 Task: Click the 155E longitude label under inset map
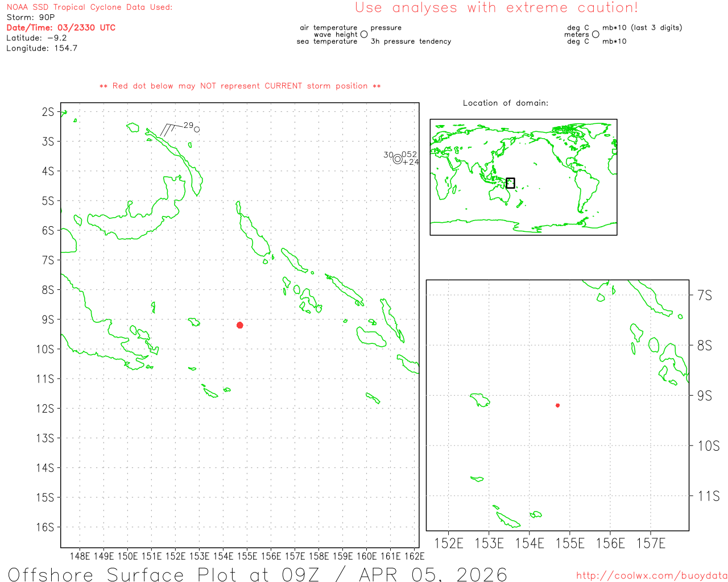tap(569, 543)
